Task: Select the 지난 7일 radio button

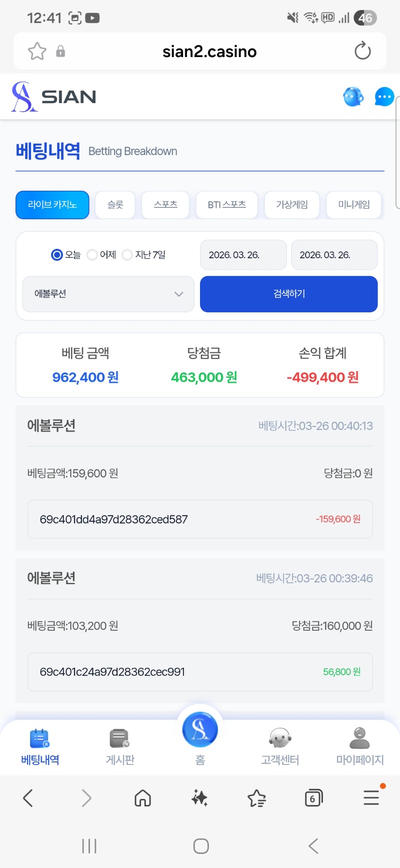Action: [127, 255]
